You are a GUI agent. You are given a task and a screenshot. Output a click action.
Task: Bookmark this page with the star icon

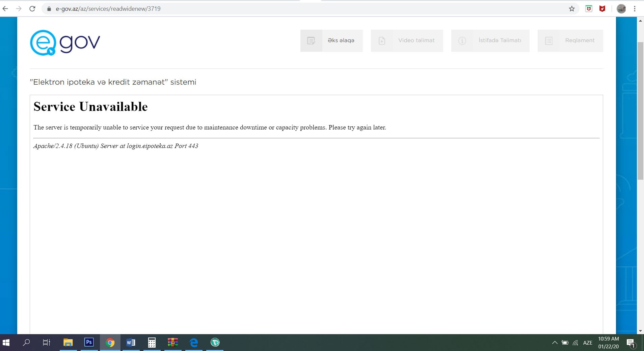click(572, 9)
